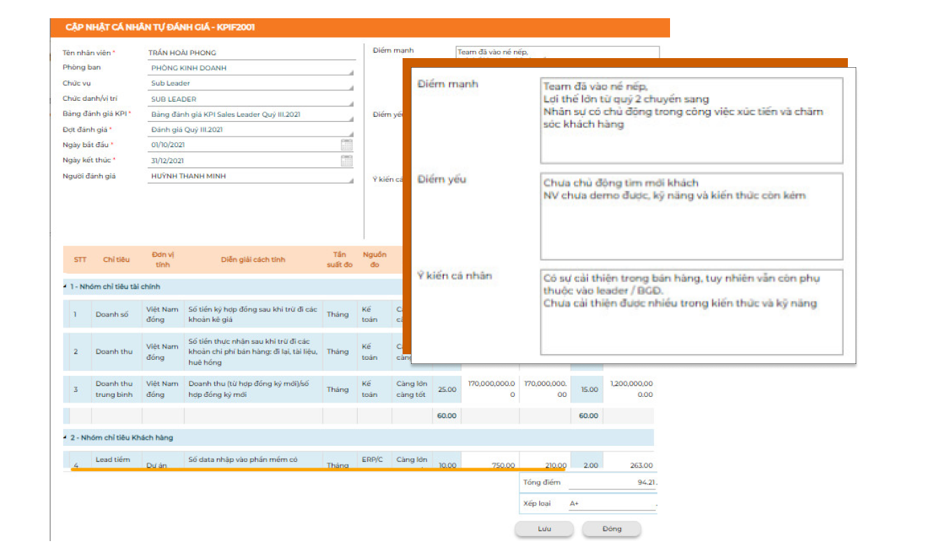Open calendar picker for Ngày kết thúc

click(x=347, y=161)
